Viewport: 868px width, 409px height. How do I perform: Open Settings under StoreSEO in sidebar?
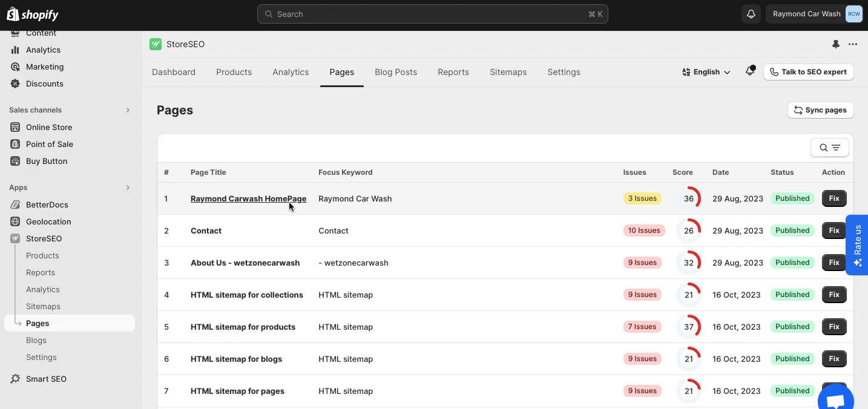pos(41,357)
